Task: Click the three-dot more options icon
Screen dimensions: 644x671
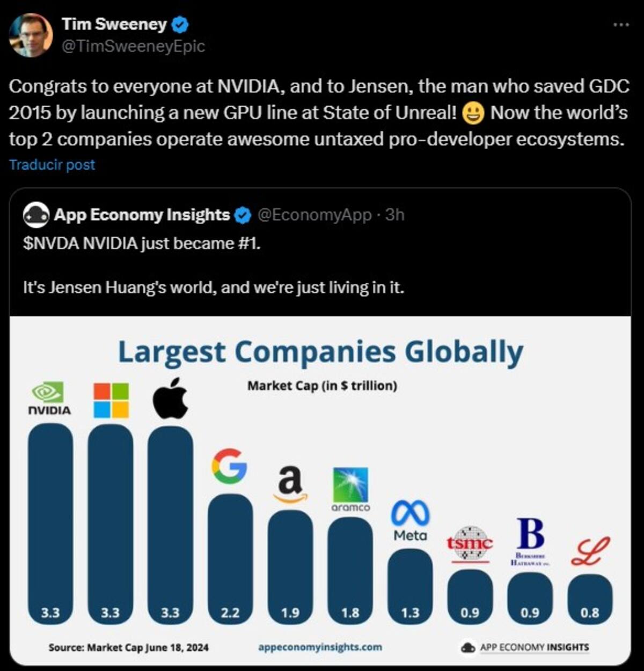Action: (621, 25)
